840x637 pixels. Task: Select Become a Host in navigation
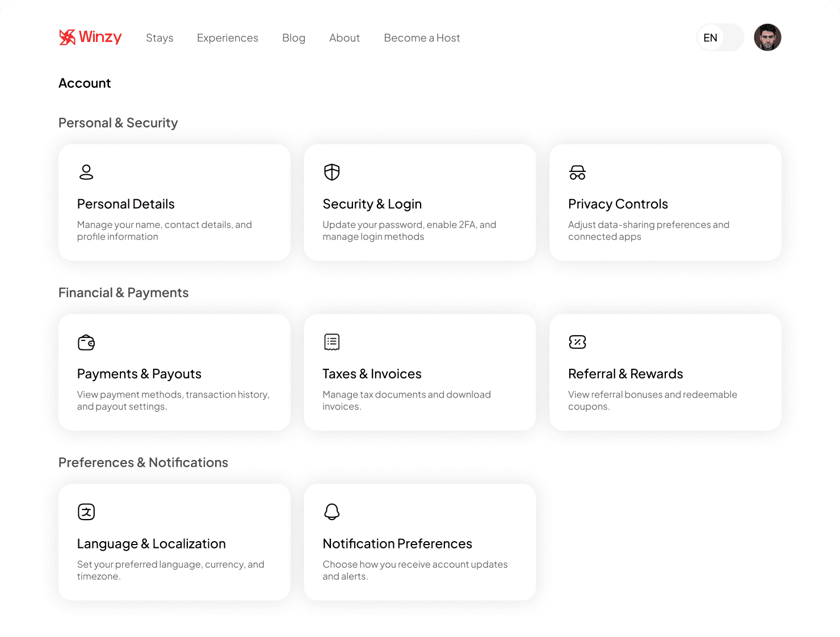[422, 38]
